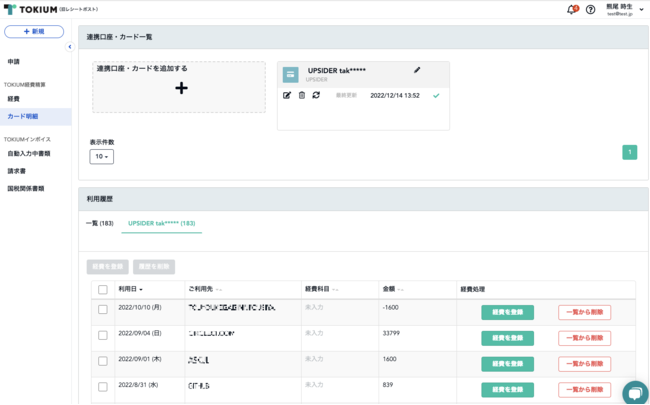The image size is (650, 405).
Task: Check the 2022/09/01 row checkbox
Action: coord(103,361)
